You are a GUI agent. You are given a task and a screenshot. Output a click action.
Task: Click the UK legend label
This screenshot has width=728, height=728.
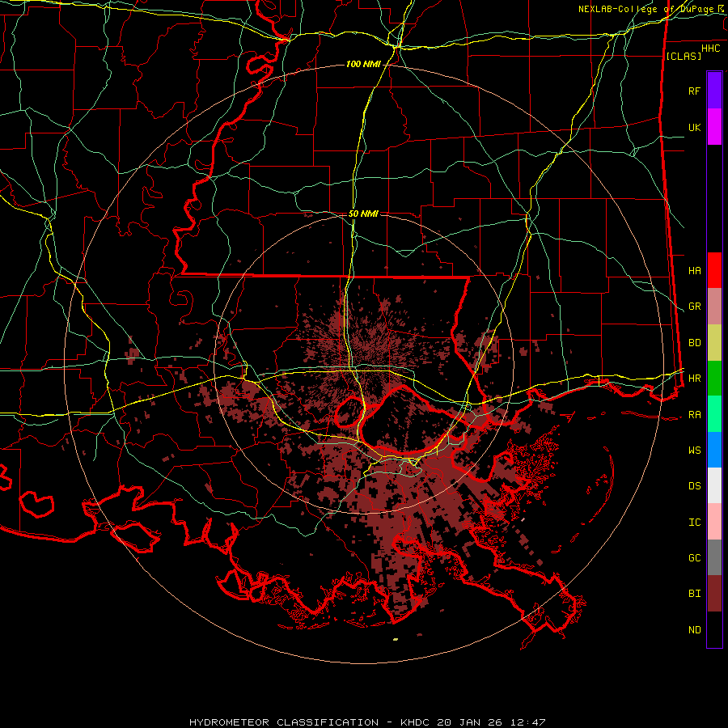[695, 127]
